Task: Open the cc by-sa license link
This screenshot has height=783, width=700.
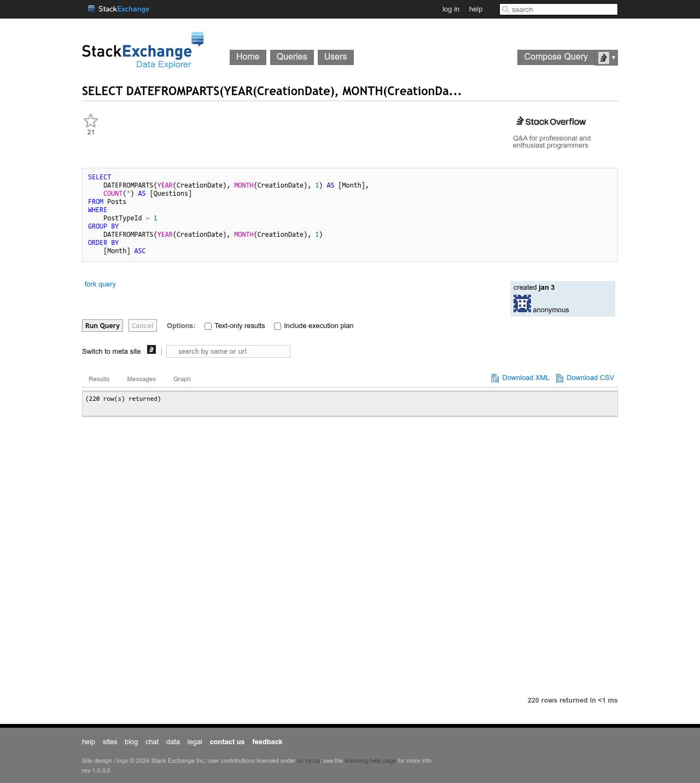Action: 308,761
